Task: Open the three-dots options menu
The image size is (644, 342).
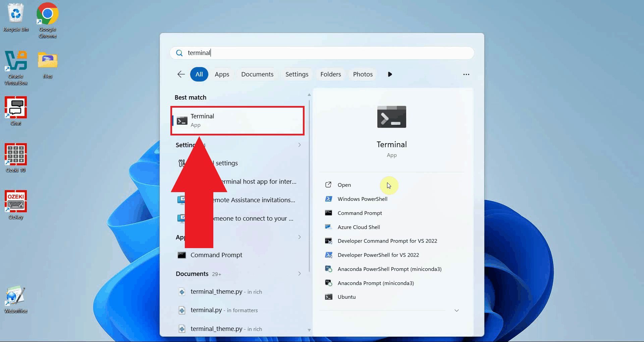Action: pos(466,74)
